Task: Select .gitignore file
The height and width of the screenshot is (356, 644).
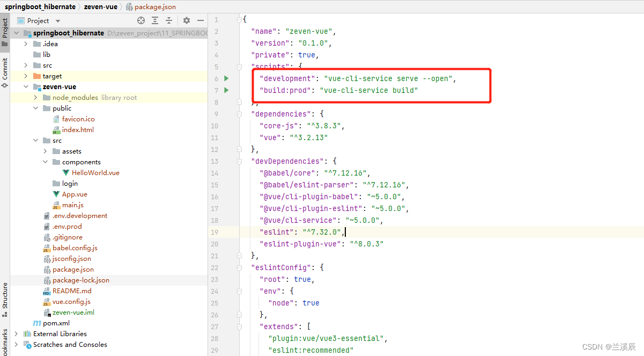Action: click(63, 237)
